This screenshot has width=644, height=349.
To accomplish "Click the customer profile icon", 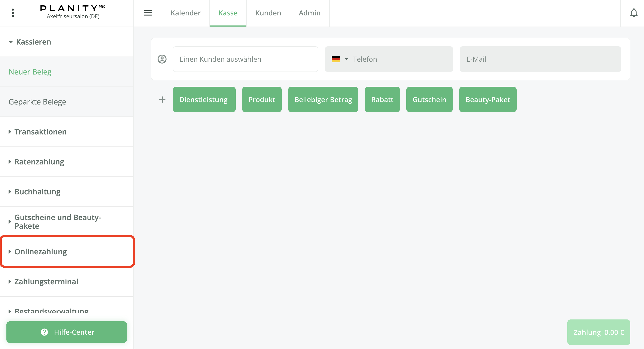I will pyautogui.click(x=162, y=59).
